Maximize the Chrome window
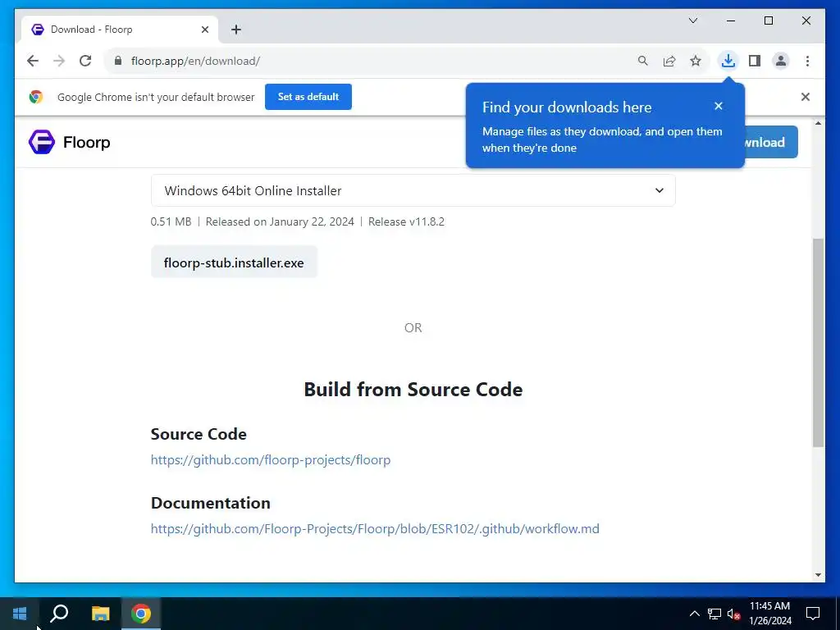 pos(768,21)
